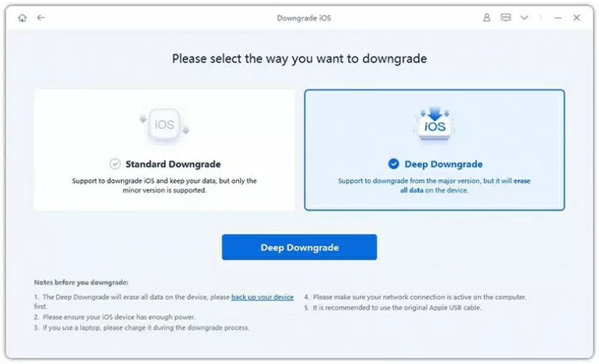Click the Deep Downgrade title label
The width and height of the screenshot is (599, 364).
pos(444,164)
